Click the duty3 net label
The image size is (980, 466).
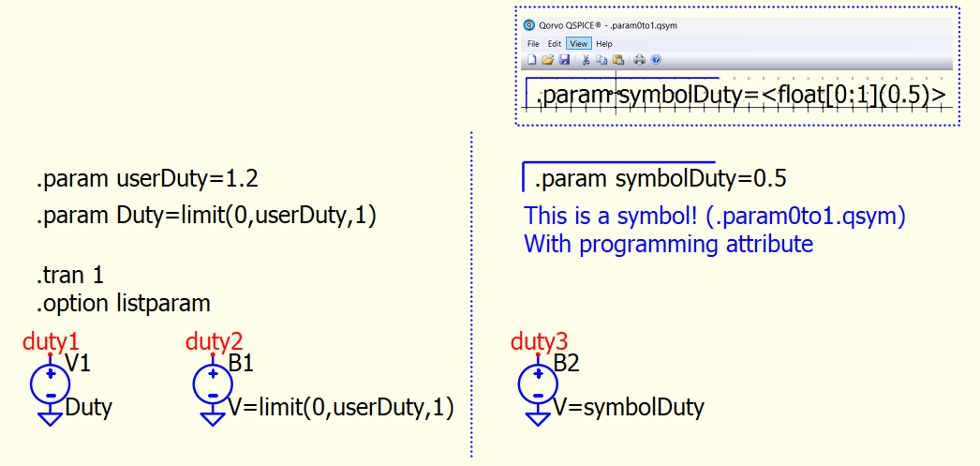point(539,341)
